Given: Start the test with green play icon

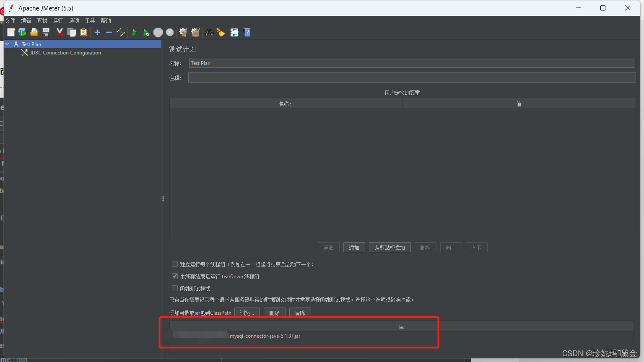Looking at the screenshot, I should [x=134, y=32].
